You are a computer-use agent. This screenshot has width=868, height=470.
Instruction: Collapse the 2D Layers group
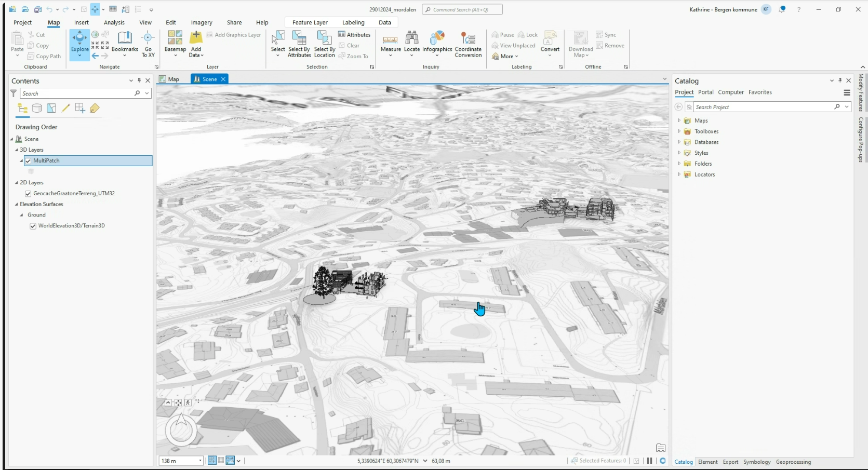pos(16,183)
